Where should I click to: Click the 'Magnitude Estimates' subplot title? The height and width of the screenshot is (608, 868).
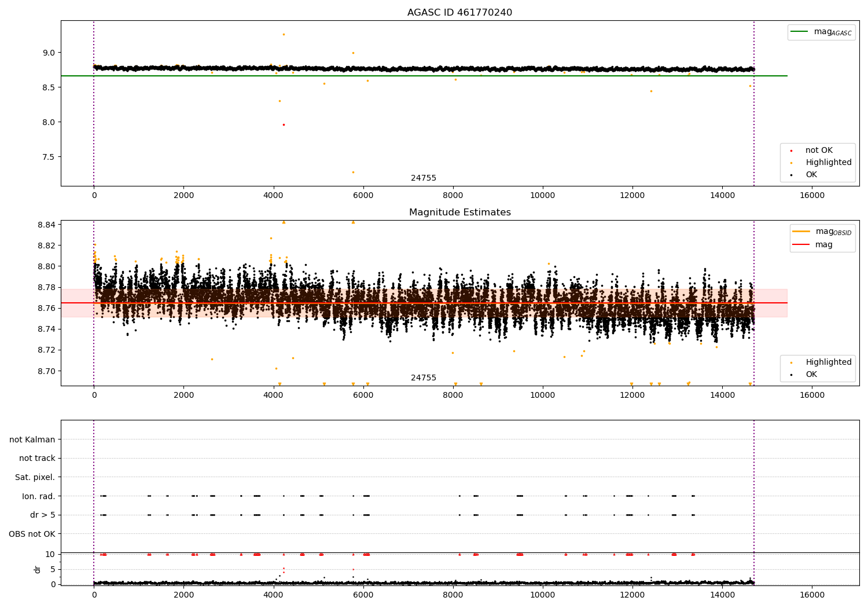coord(459,213)
